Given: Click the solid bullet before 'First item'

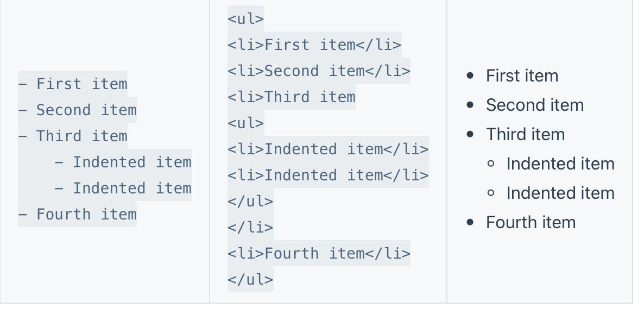Looking at the screenshot, I should [x=470, y=76].
